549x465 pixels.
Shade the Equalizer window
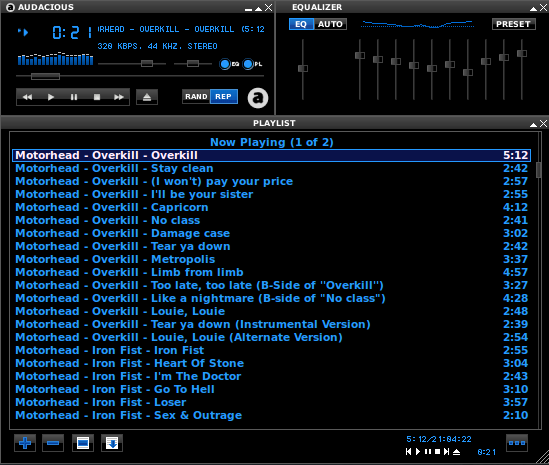[x=534, y=8]
